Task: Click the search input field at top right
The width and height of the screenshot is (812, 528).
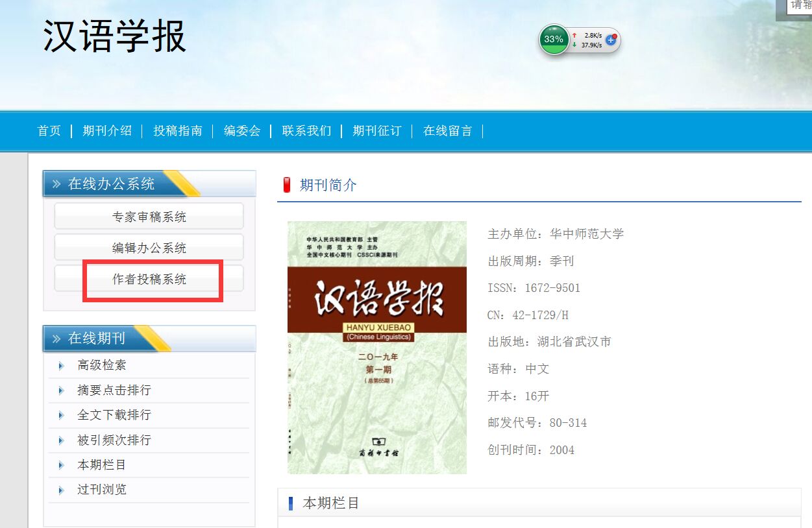Action: pos(799,5)
